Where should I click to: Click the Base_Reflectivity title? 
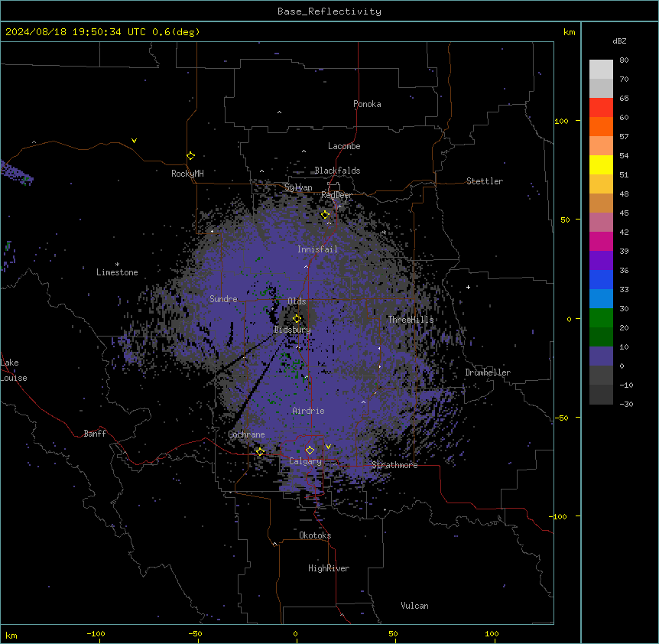tap(329, 11)
